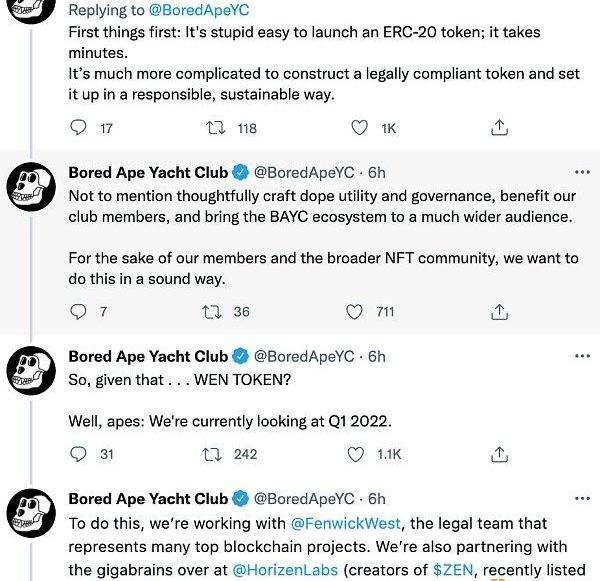
Task: Retweet the tweet with 118 retweets
Action: click(x=216, y=127)
